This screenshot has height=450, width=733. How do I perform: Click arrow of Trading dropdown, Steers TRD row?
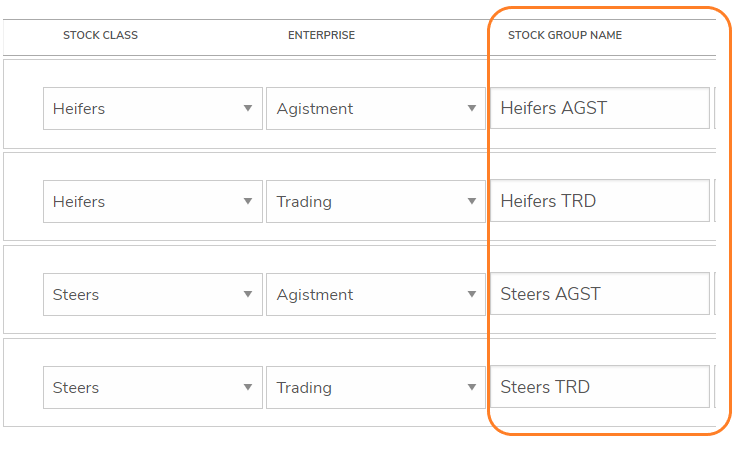472,387
